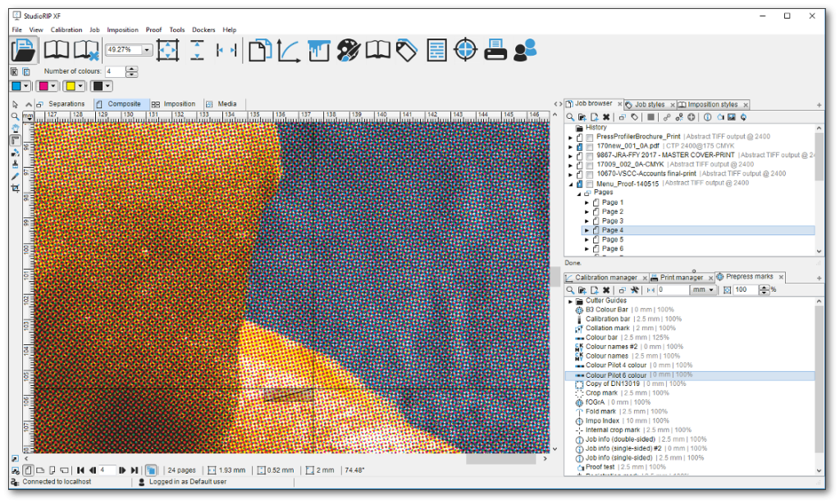Click the search magnifier in Job browser panel
Viewport: 840px width, 504px height.
pos(568,117)
